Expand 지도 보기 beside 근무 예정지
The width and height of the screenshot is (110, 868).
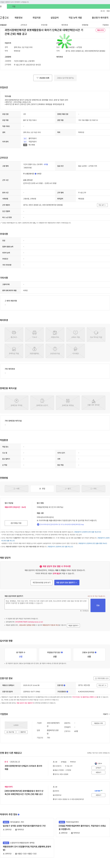tap(102, 205)
